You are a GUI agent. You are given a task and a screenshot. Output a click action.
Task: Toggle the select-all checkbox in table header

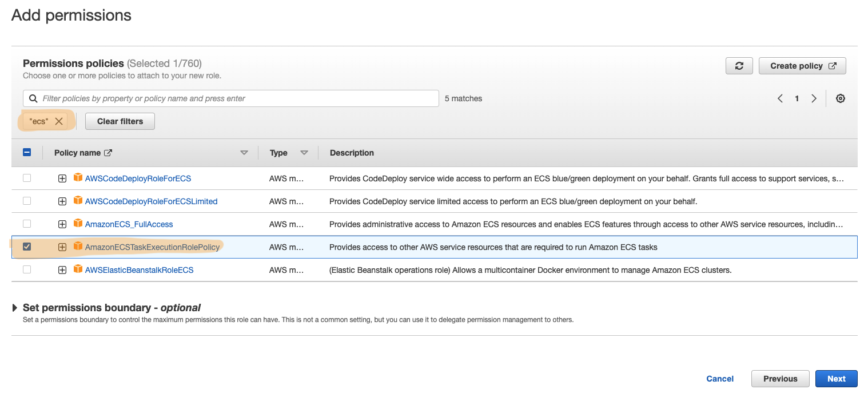(x=27, y=153)
